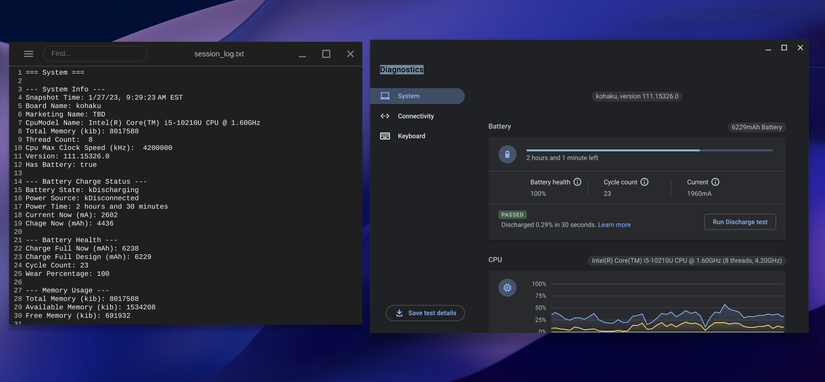825x382 pixels.
Task: Click the "Board Name: kohaku" line
Action: tap(63, 106)
